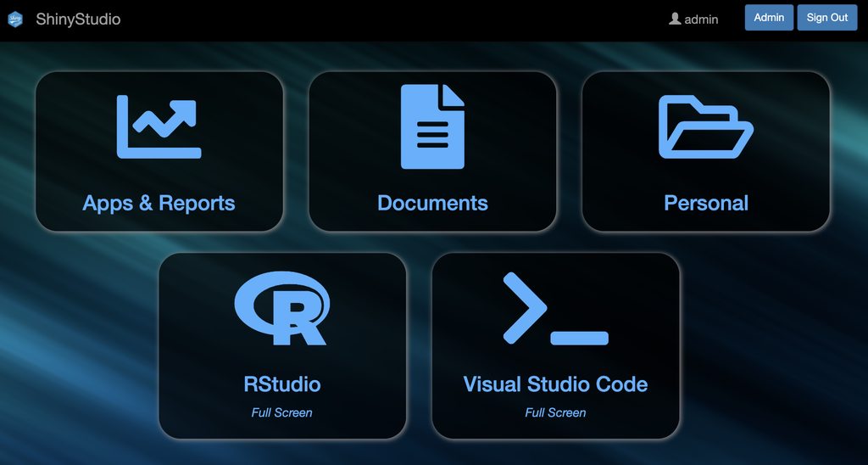Open the Admin panel button

(769, 18)
